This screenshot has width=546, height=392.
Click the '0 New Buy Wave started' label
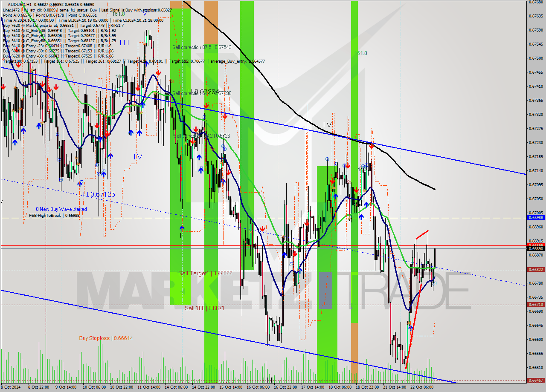pyautogui.click(x=61, y=209)
